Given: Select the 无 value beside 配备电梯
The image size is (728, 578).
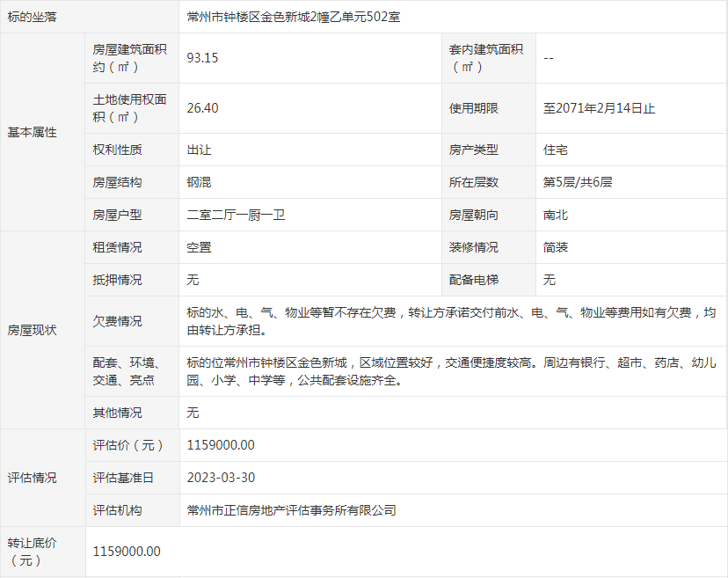Looking at the screenshot, I should pos(550,280).
